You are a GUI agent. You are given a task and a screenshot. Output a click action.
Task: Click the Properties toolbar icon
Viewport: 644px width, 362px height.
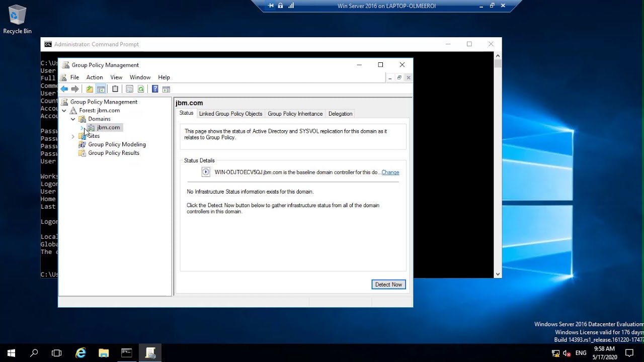129,89
